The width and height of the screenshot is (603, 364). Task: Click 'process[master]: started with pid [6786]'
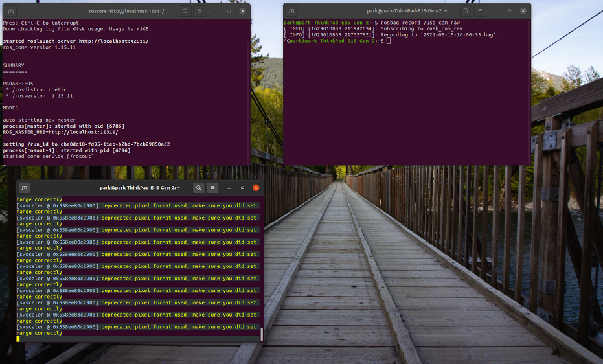63,126
